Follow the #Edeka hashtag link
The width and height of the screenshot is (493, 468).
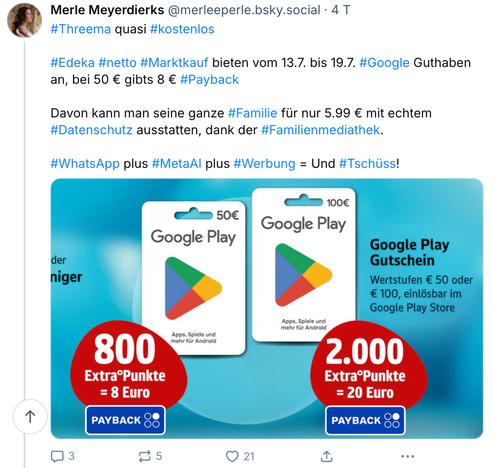73,63
